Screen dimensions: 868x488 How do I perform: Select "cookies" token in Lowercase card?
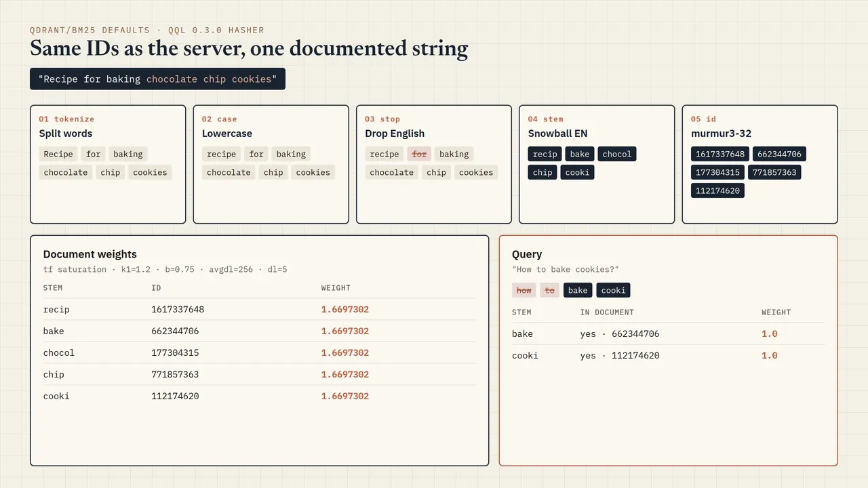coord(313,172)
